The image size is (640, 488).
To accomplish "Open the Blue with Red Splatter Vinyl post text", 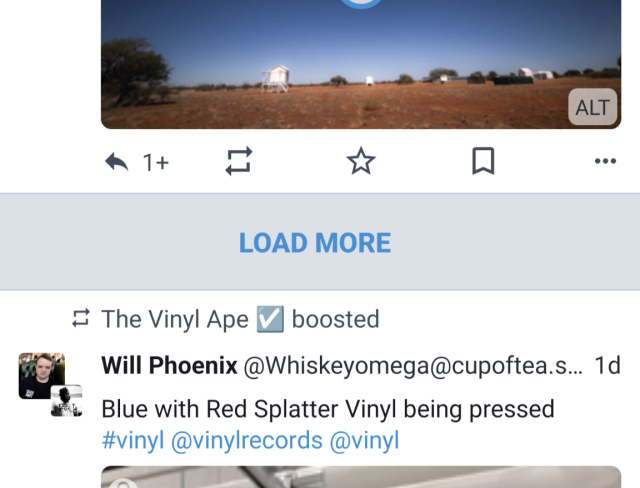I will 328,409.
